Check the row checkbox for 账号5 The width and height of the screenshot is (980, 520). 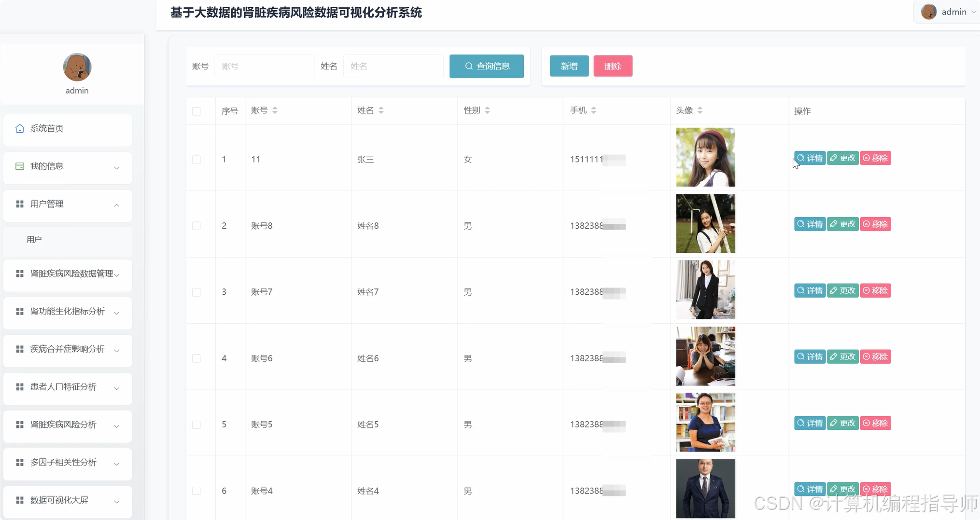click(x=196, y=424)
